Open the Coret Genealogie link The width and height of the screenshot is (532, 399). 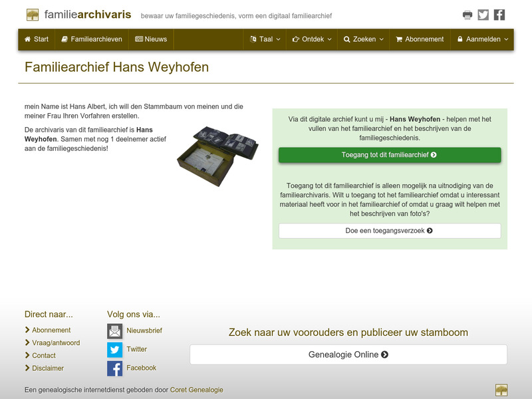pos(197,390)
